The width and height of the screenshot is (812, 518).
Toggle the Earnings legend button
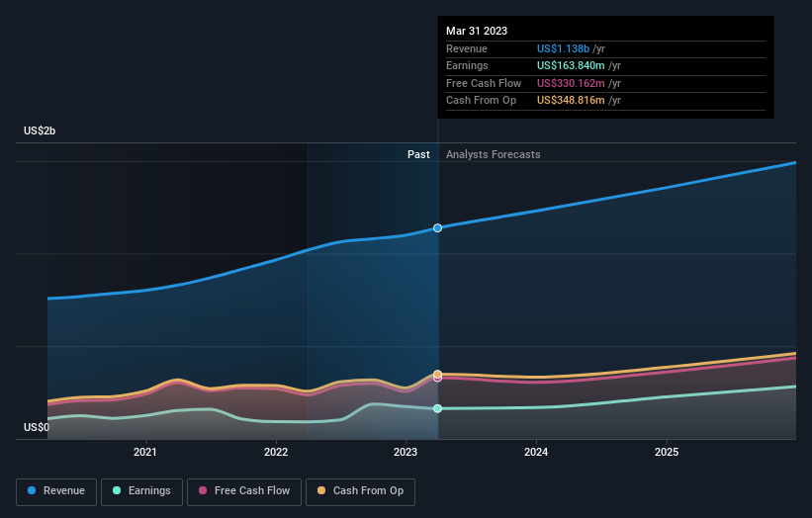tap(141, 491)
